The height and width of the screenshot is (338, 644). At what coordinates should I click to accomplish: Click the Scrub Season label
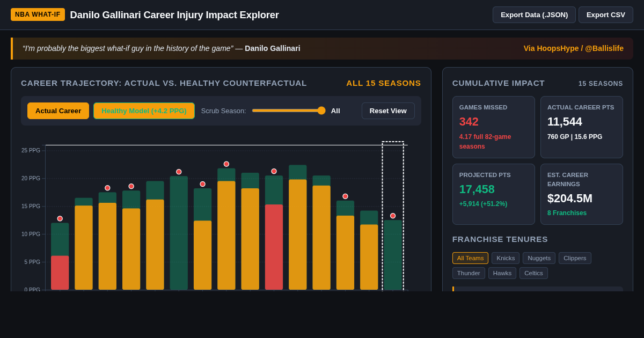223,111
